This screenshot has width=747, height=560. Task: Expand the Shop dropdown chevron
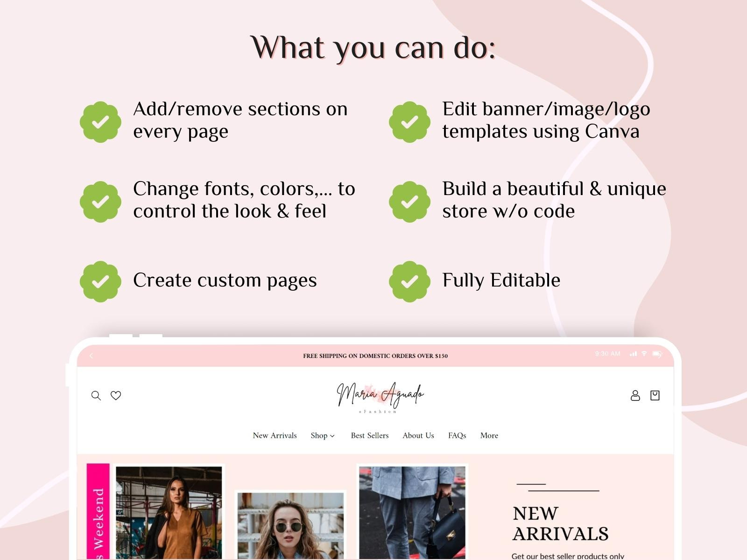(332, 436)
